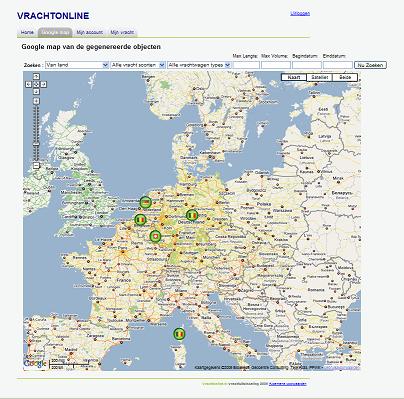
Task: Click the Uitloggen link
Action: pyautogui.click(x=300, y=13)
